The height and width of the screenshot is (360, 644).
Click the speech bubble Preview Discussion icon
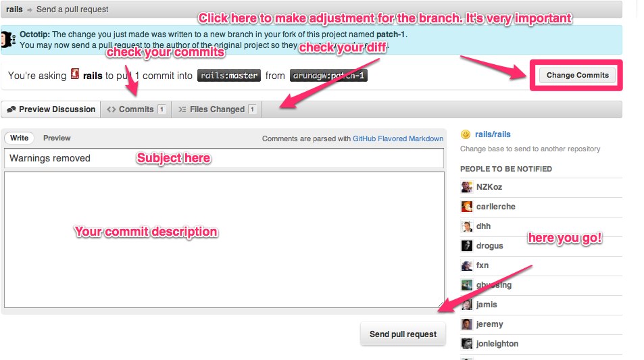tap(11, 109)
